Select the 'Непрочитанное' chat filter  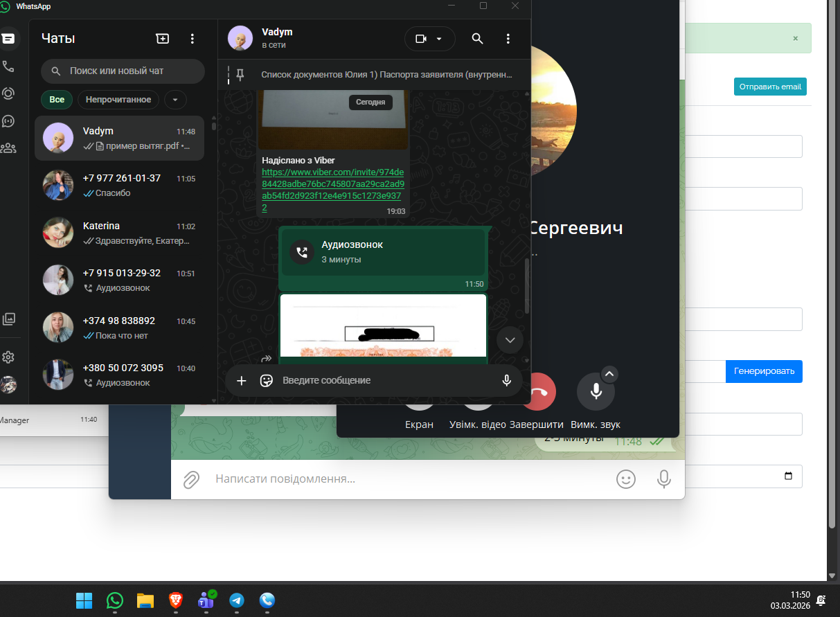(118, 100)
